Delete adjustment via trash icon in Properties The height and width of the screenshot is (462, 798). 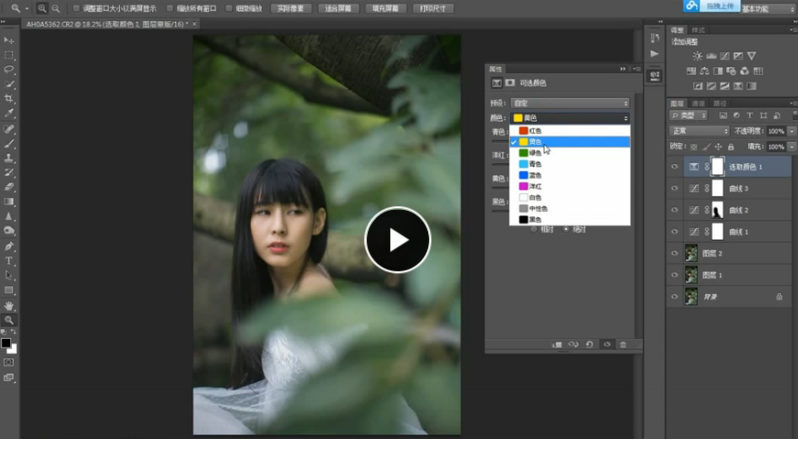[623, 344]
